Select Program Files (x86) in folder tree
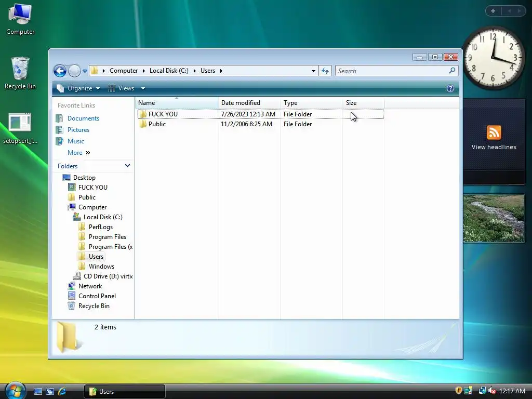Viewport: 532px width, 399px height. [x=110, y=247]
